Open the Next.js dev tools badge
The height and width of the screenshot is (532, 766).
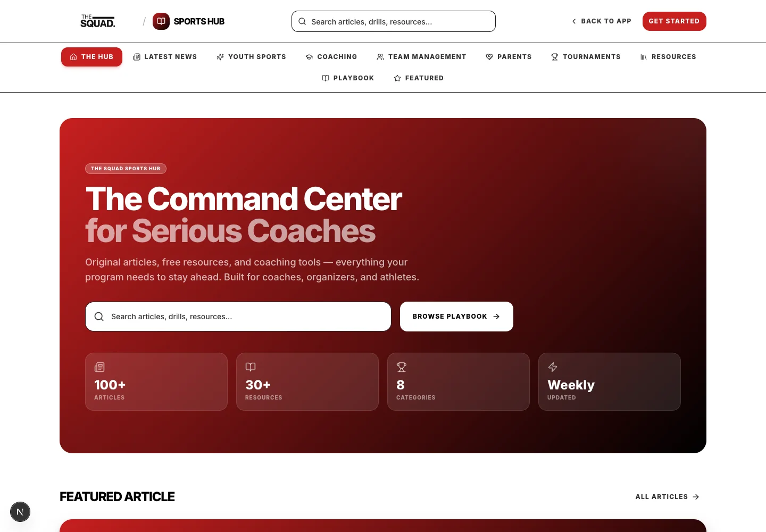[20, 512]
